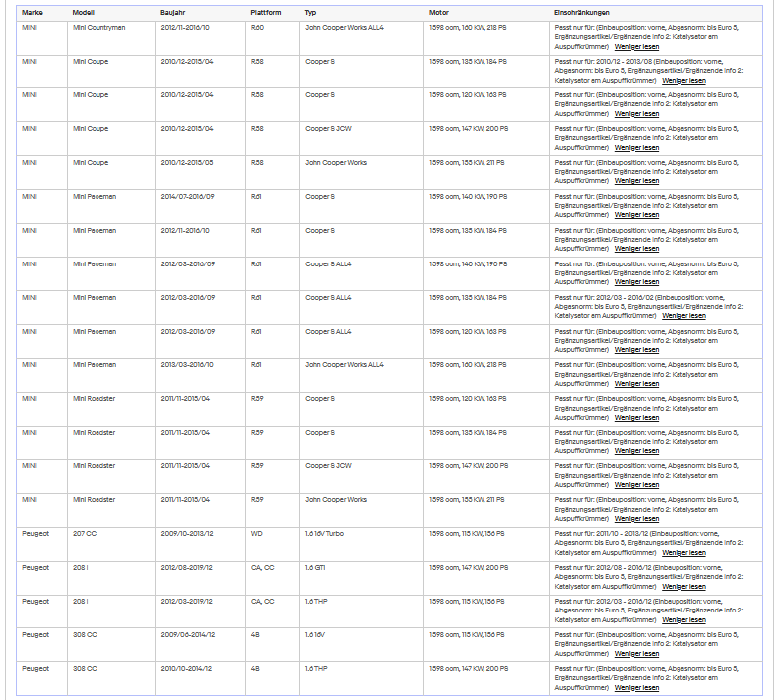Viewport: 775px width, 700px height.
Task: Collapse restrictions for Peugeot 308 CC 1.6 THP
Action: 636,688
